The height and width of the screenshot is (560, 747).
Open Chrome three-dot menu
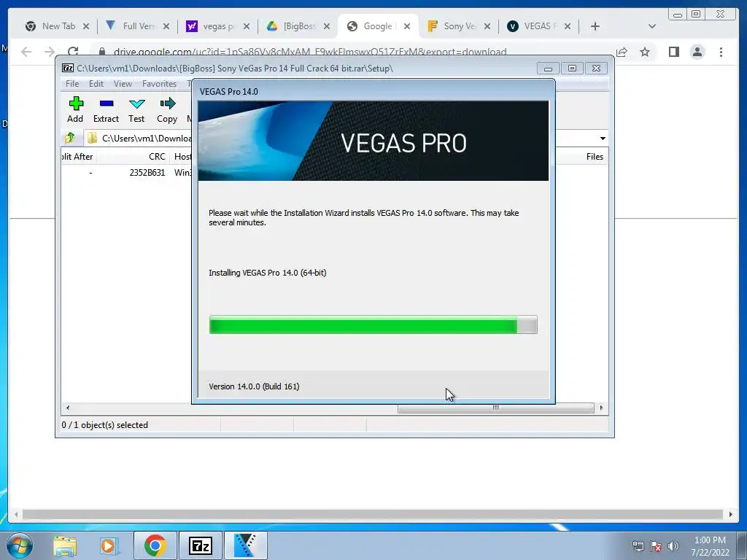pyautogui.click(x=721, y=52)
